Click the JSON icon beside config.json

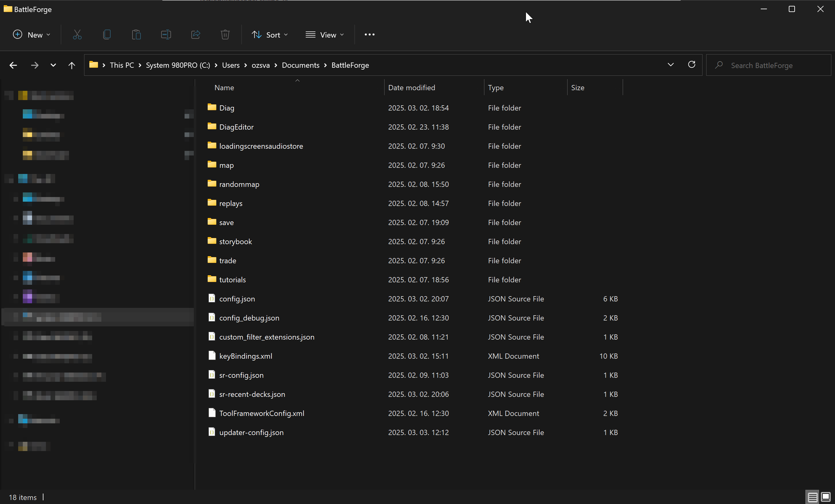pos(212,298)
